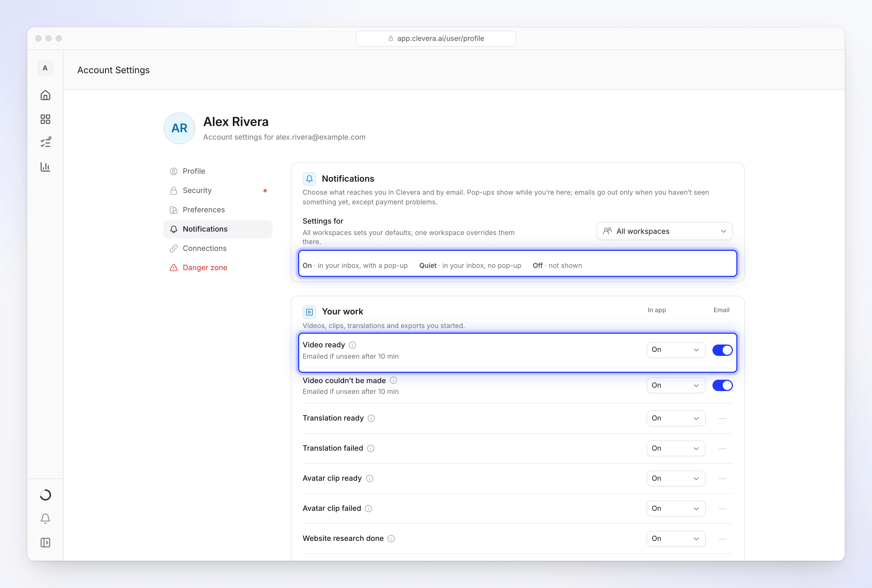872x588 pixels.
Task: Open In app dropdown for Translation failed
Action: [676, 448]
